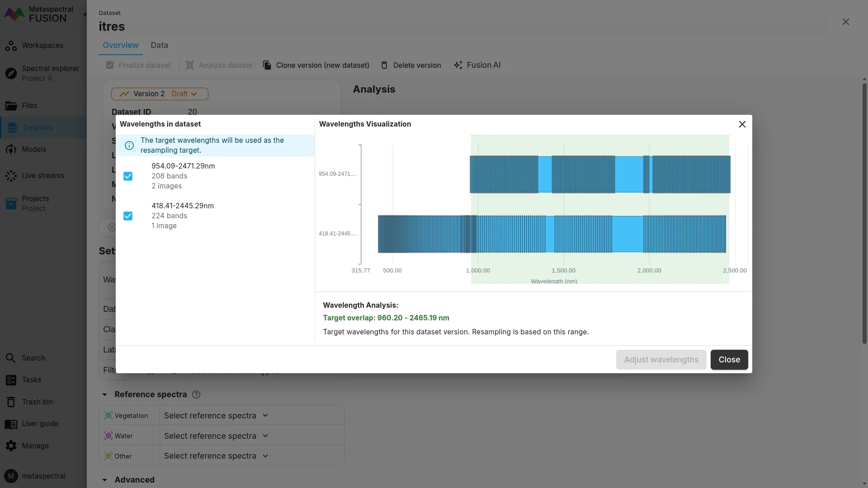Click the Fusion AI sparkle icon

coord(458,65)
